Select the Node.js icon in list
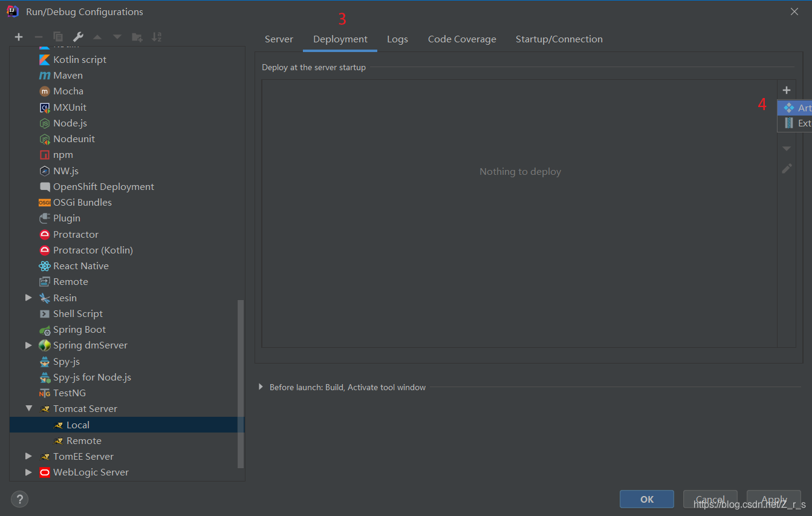Screen dimensions: 812x516 (44, 123)
